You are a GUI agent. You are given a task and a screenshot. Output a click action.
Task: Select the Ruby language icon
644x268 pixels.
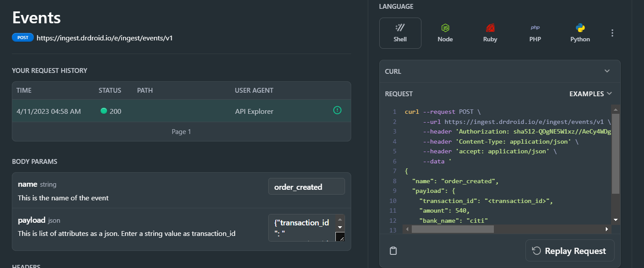tap(490, 33)
